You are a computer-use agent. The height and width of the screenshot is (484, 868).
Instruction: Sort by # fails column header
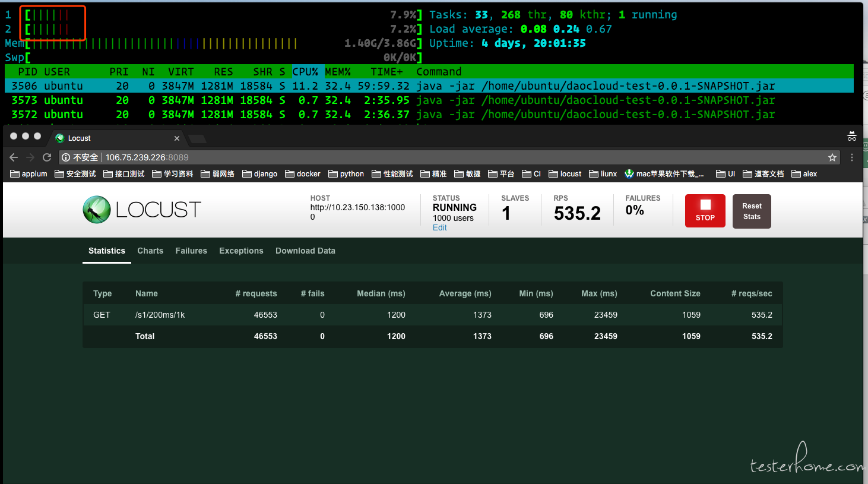pyautogui.click(x=312, y=293)
